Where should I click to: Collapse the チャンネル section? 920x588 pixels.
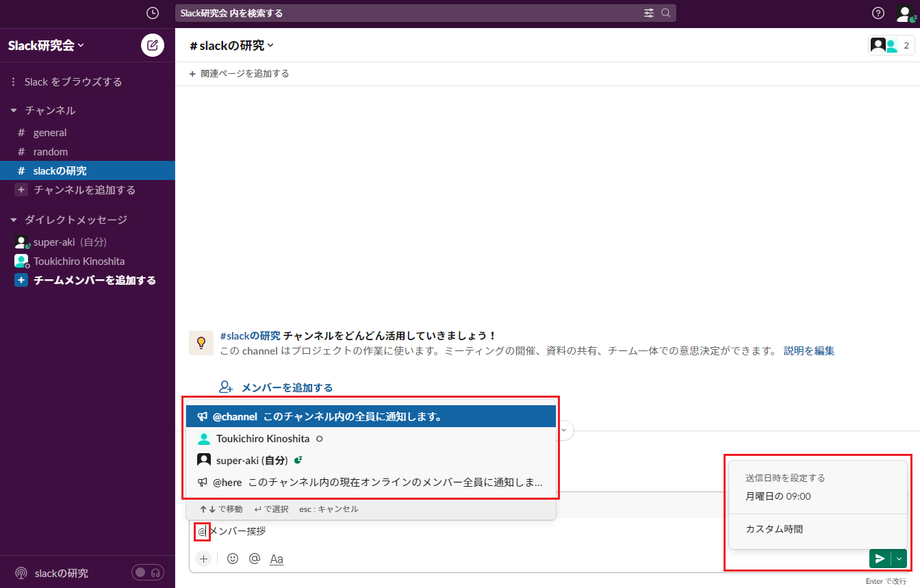[14, 110]
